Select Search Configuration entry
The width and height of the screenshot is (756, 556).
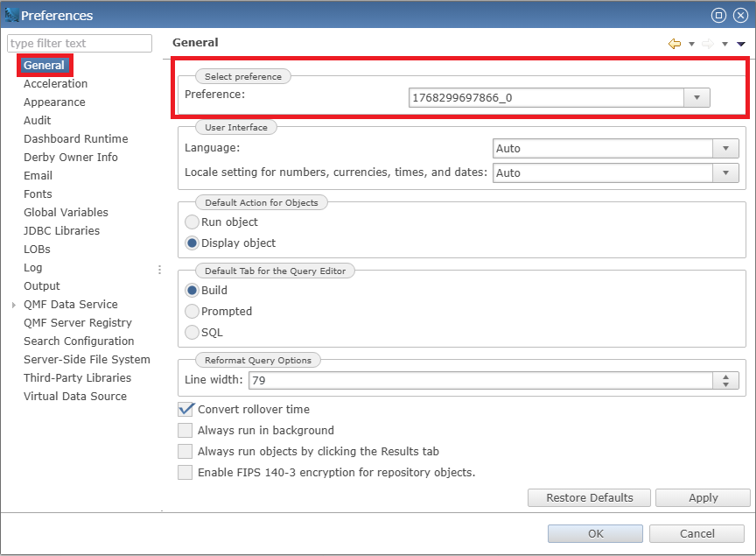tap(79, 341)
